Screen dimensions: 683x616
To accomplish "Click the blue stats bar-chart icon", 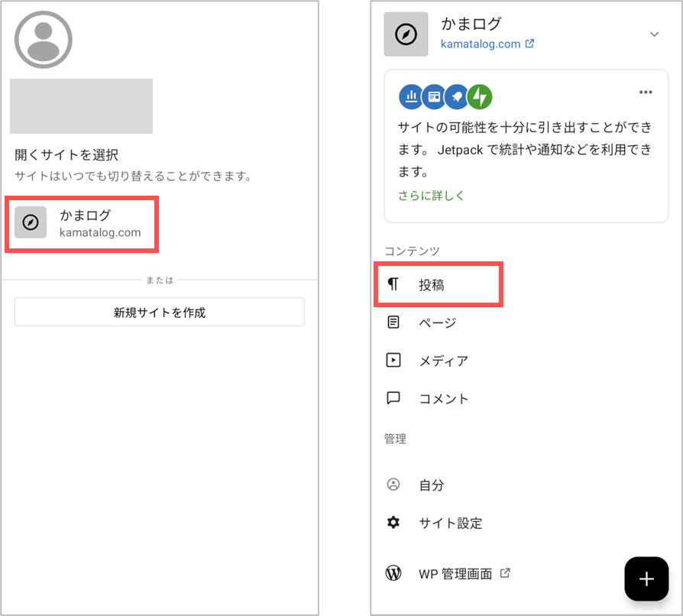I will pyautogui.click(x=411, y=97).
